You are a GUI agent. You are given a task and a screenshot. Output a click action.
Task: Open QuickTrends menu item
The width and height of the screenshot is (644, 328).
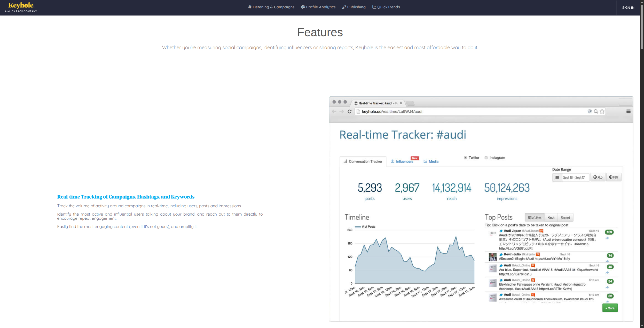tap(386, 7)
